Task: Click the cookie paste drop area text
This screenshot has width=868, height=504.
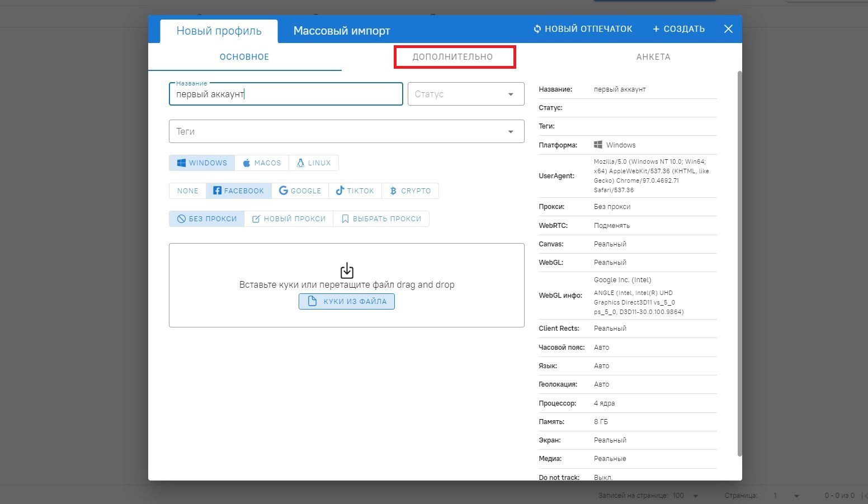Action: [x=347, y=285]
